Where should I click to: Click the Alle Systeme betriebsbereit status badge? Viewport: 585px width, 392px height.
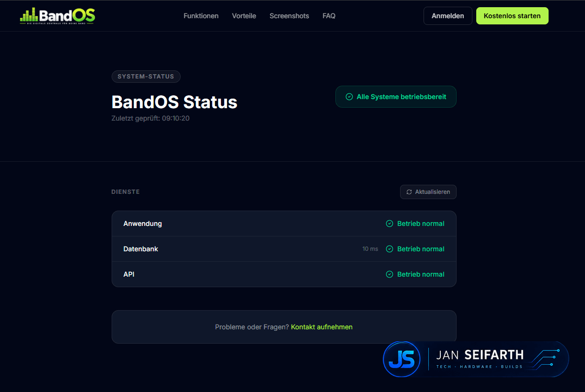click(396, 97)
